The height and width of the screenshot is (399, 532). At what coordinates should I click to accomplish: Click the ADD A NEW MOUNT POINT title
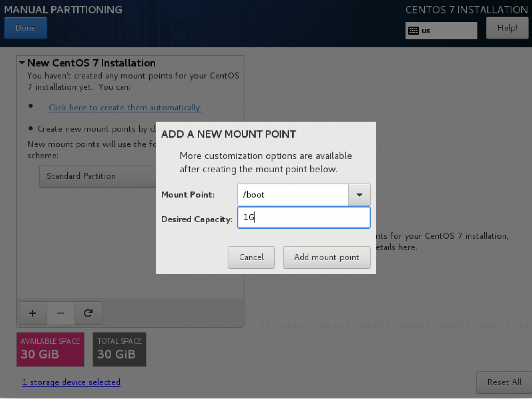pyautogui.click(x=229, y=134)
